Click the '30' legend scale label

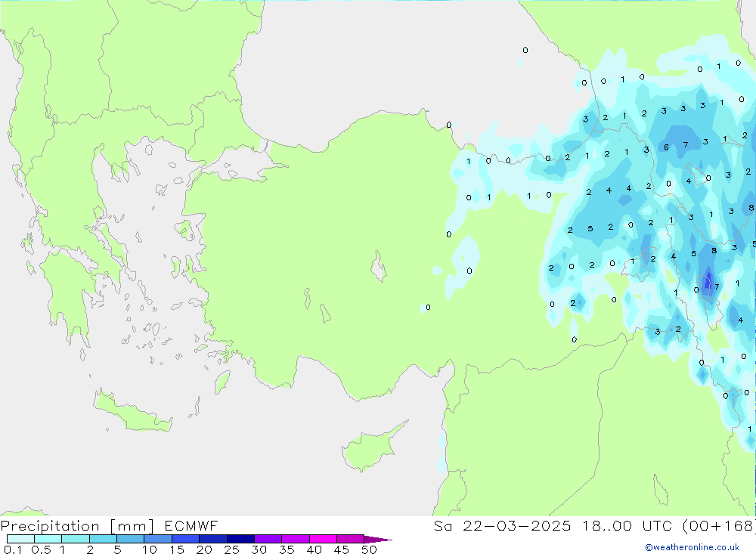coord(259,549)
